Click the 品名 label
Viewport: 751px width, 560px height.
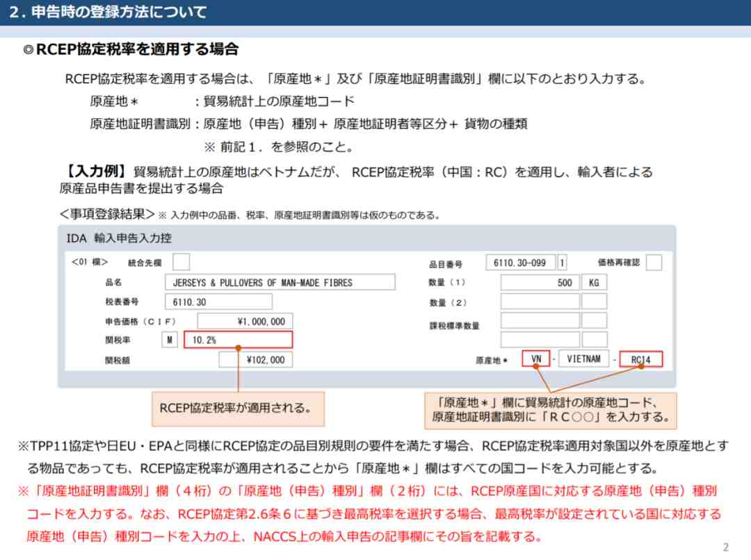point(113,282)
